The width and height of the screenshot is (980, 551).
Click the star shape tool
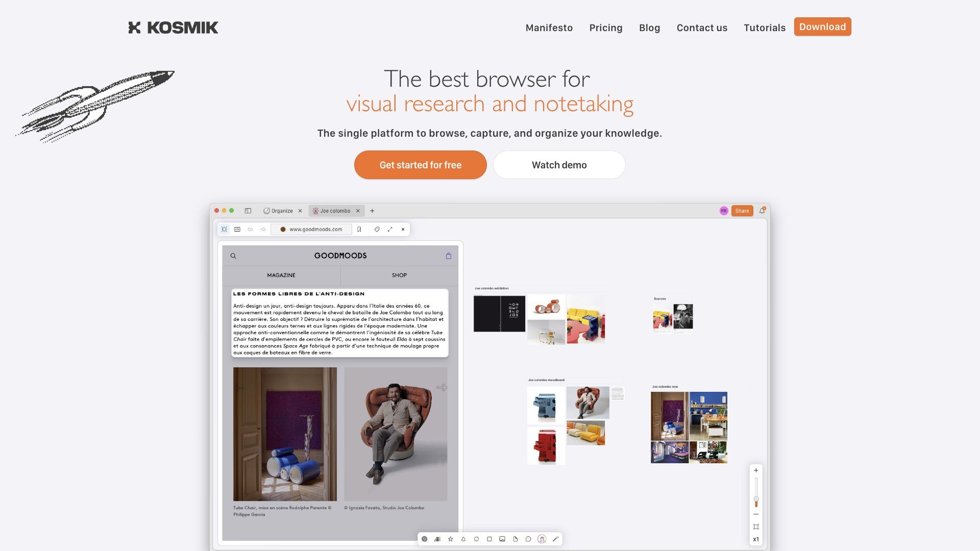[450, 539]
